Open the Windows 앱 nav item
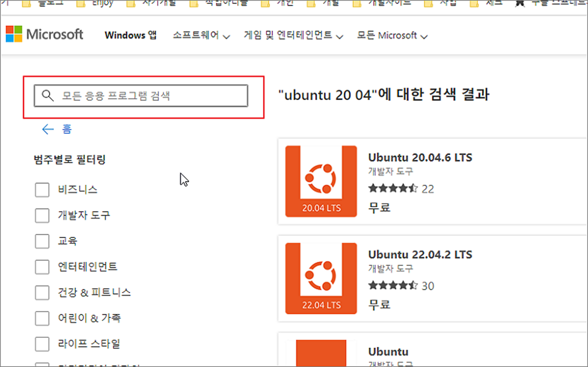Image resolution: width=588 pixels, height=367 pixels. click(x=131, y=35)
